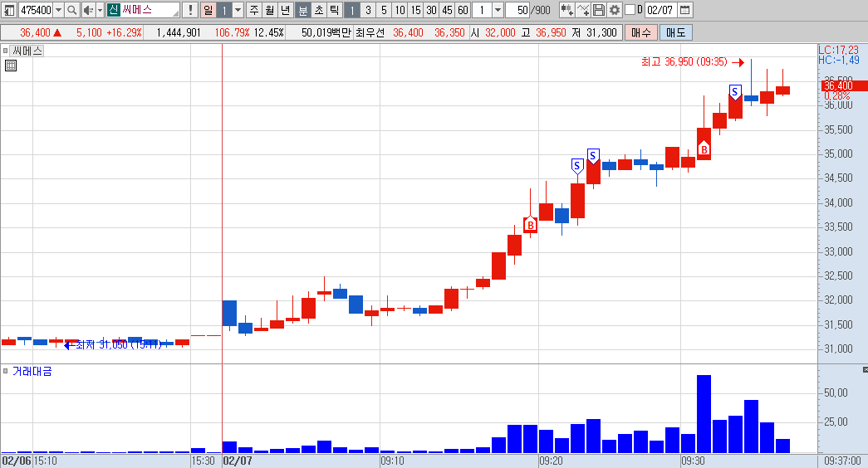868x468 pixels.
Task: Click the 최고 36,950 (09:35) high label
Action: pyautogui.click(x=684, y=62)
